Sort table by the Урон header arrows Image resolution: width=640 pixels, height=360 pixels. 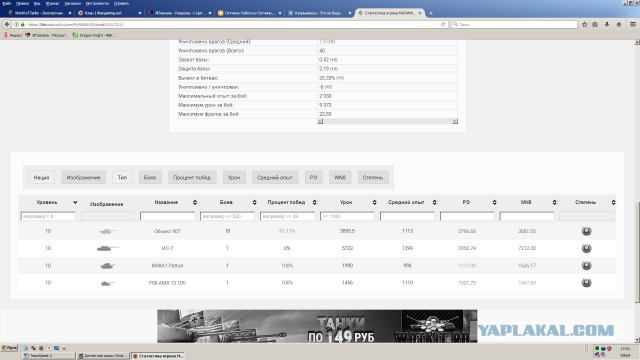pyautogui.click(x=374, y=202)
